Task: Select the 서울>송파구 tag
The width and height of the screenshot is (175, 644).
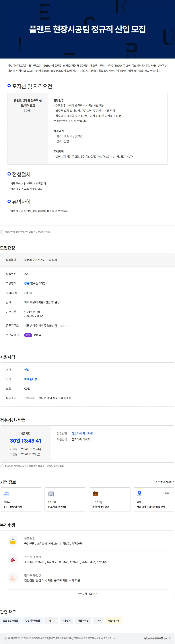Action: [114, 620]
